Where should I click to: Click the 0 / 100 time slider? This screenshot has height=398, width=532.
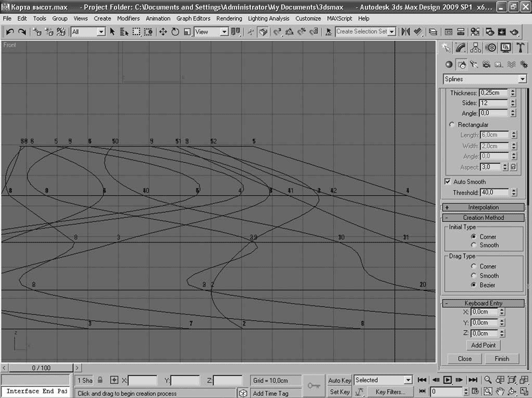[x=41, y=367]
